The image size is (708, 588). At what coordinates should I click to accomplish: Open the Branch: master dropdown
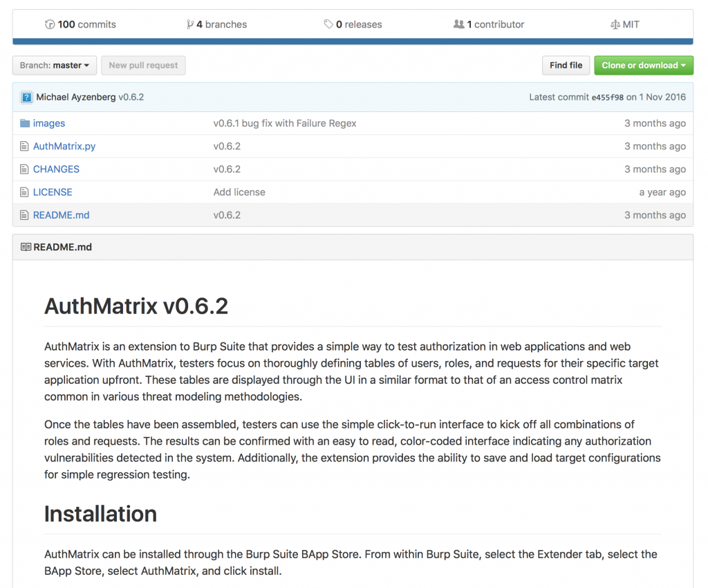pos(54,66)
